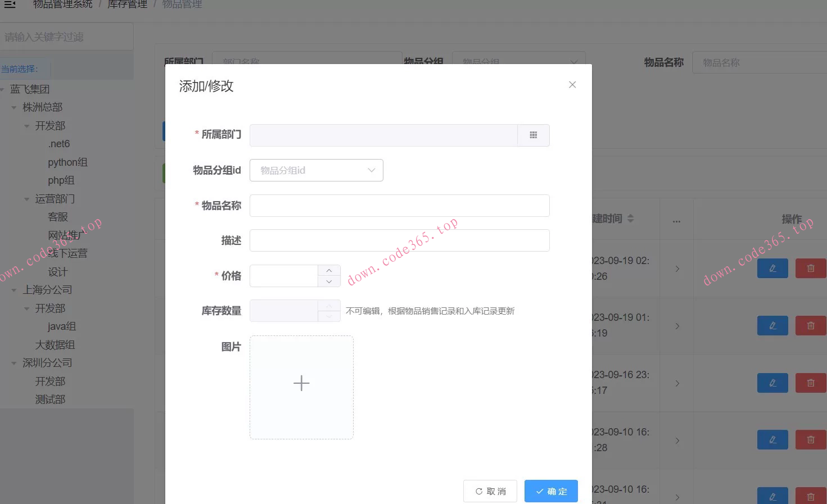This screenshot has height=504, width=827.
Task: Navigate to 库存管理 in the breadcrumb
Action: point(126,4)
